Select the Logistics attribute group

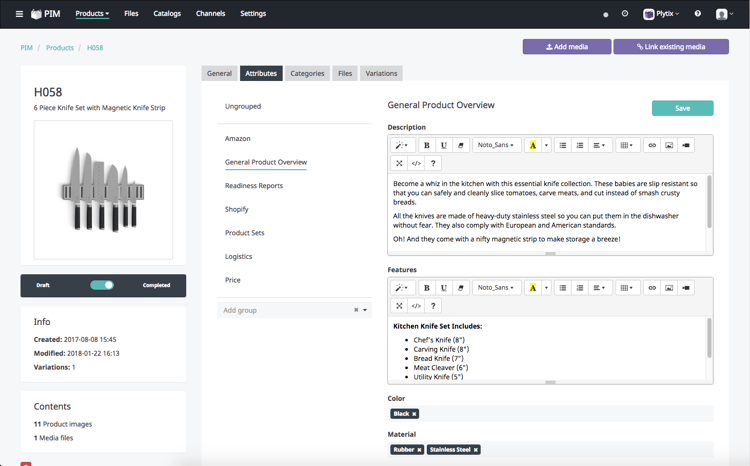(x=238, y=257)
